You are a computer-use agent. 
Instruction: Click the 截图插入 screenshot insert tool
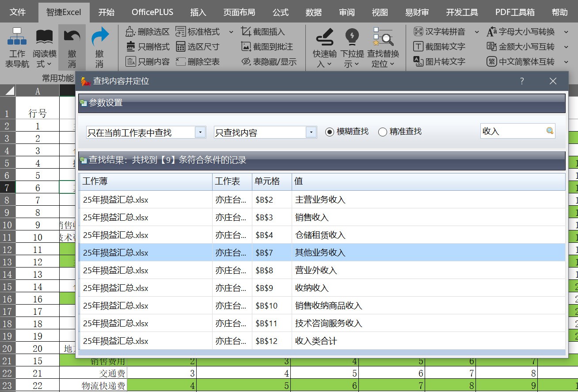tap(263, 32)
